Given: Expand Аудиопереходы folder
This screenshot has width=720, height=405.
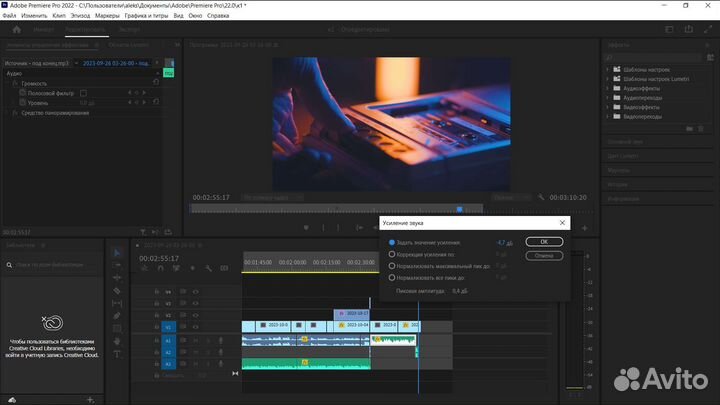Looking at the screenshot, I should (608, 98).
